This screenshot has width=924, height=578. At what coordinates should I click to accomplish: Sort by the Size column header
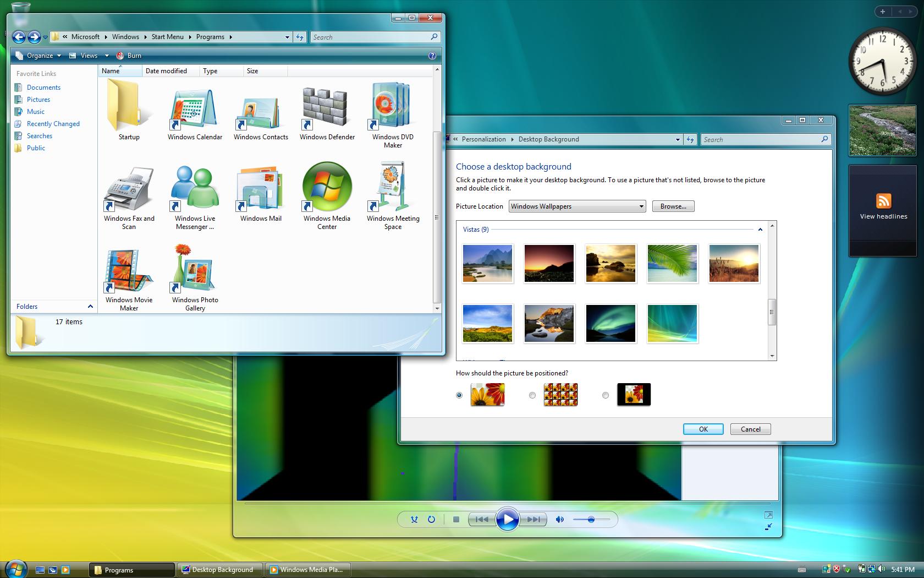point(265,71)
